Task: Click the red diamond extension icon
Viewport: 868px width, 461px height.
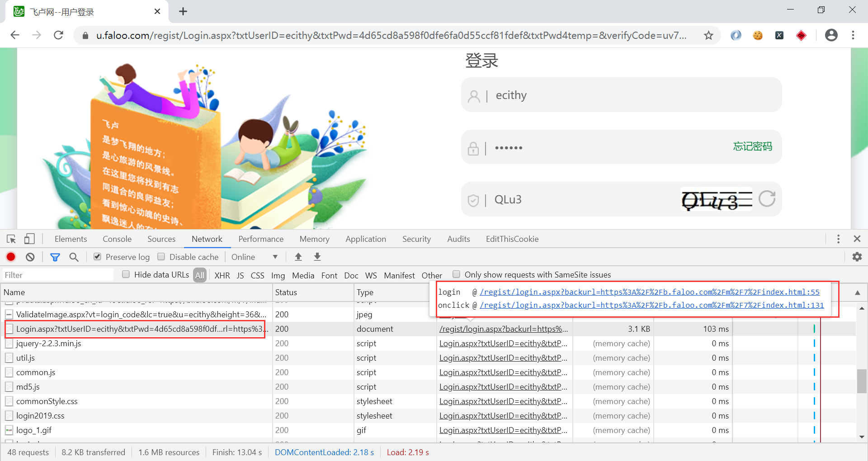Action: pos(801,35)
